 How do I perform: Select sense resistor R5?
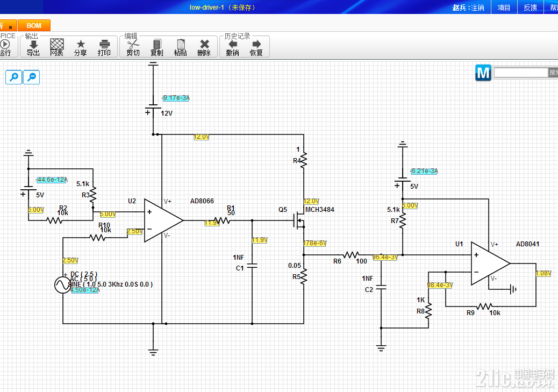[x=304, y=276]
